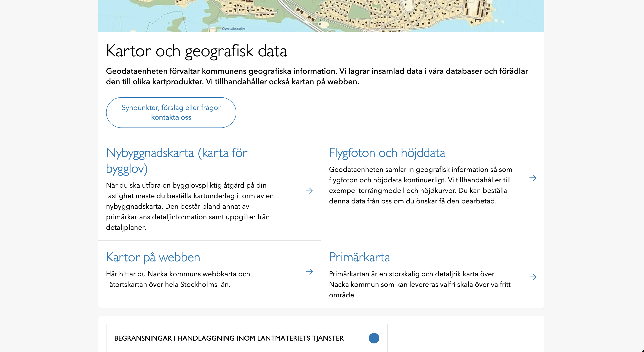
Task: Open Nybyggnadskarta (karta för bygglov) heading link
Action: click(177, 160)
